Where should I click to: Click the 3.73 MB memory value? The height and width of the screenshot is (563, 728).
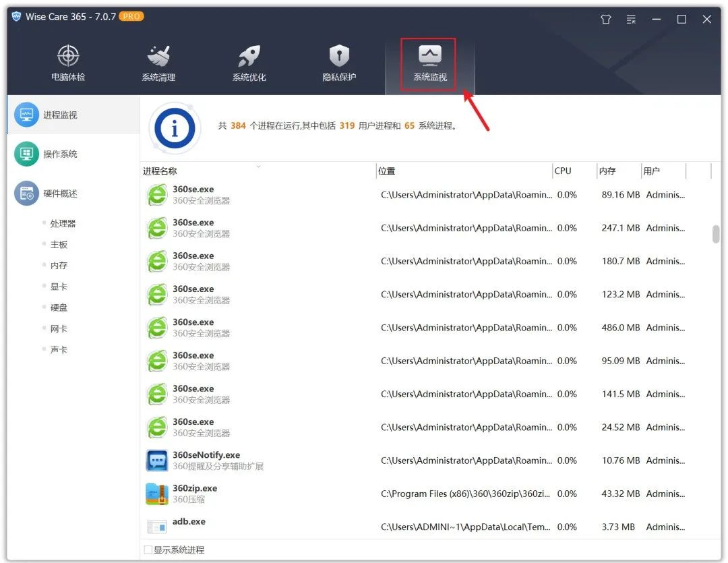618,527
